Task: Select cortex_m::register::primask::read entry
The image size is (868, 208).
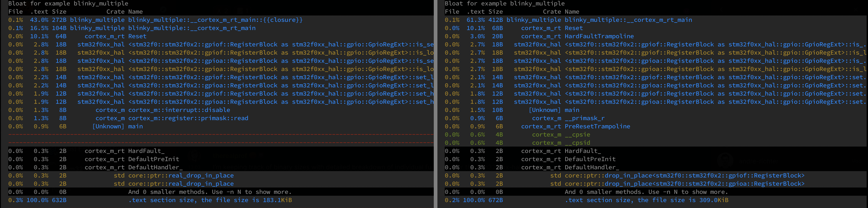Action: (x=188, y=118)
